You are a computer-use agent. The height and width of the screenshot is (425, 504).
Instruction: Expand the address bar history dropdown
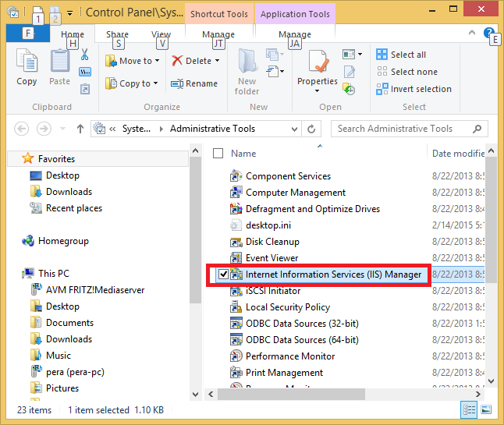[294, 129]
